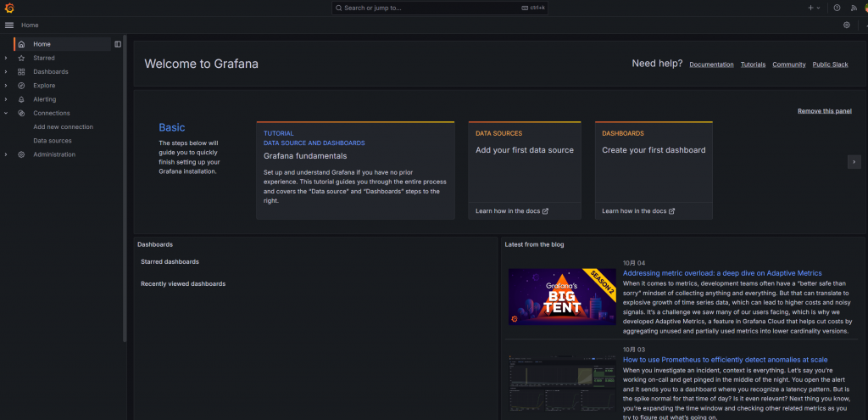Expand the Dashboards section chevron
868x420 pixels.
(x=6, y=72)
